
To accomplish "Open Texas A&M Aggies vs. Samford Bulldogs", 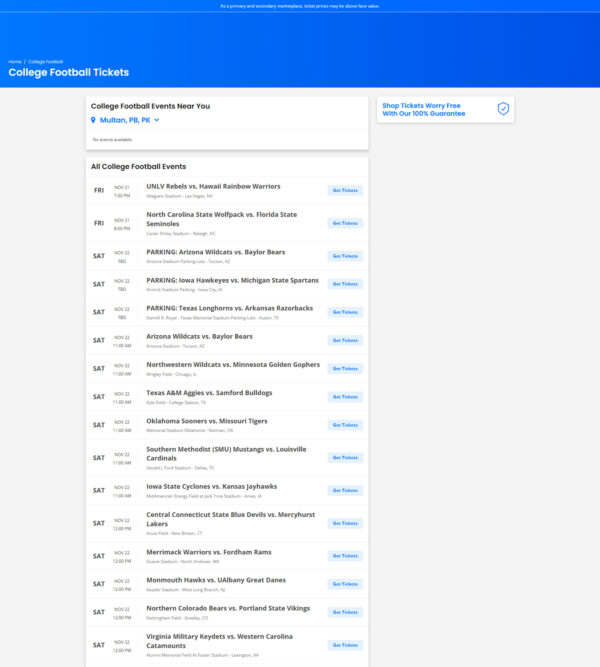I will coord(209,393).
